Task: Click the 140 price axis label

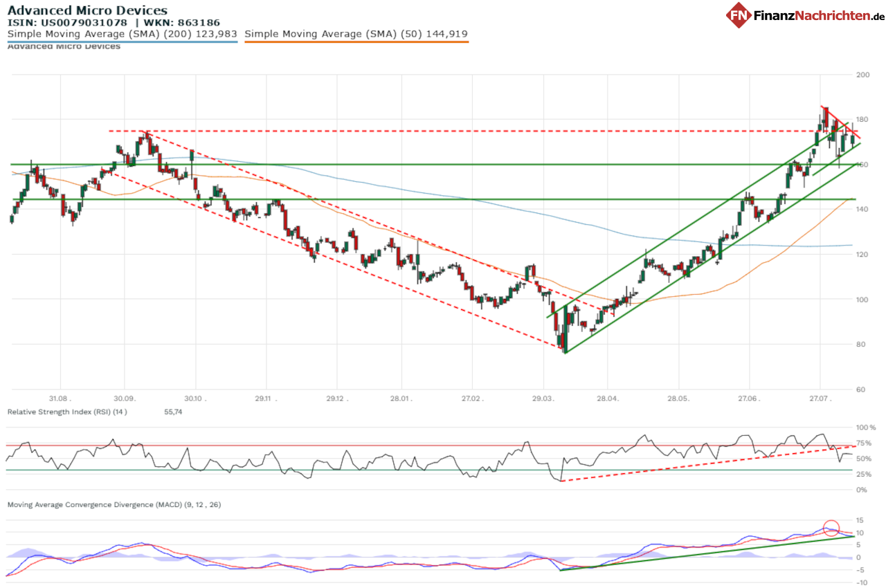Action: 862,210
